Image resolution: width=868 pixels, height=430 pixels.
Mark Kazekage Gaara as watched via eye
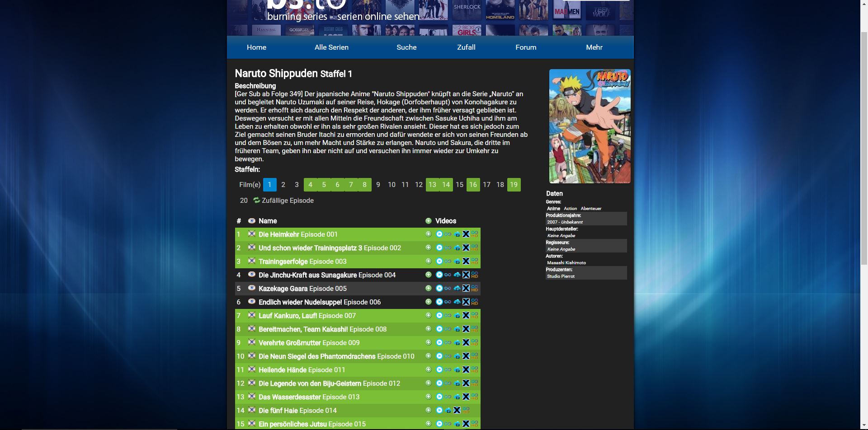[x=252, y=288]
